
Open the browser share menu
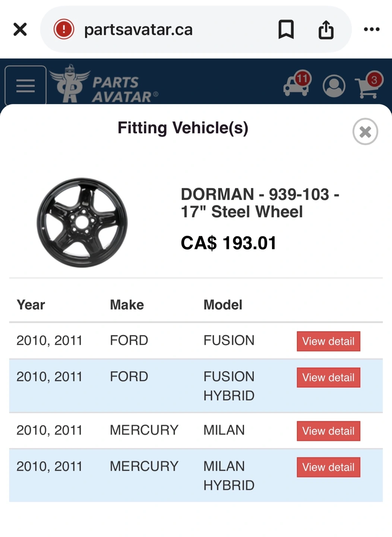(326, 29)
